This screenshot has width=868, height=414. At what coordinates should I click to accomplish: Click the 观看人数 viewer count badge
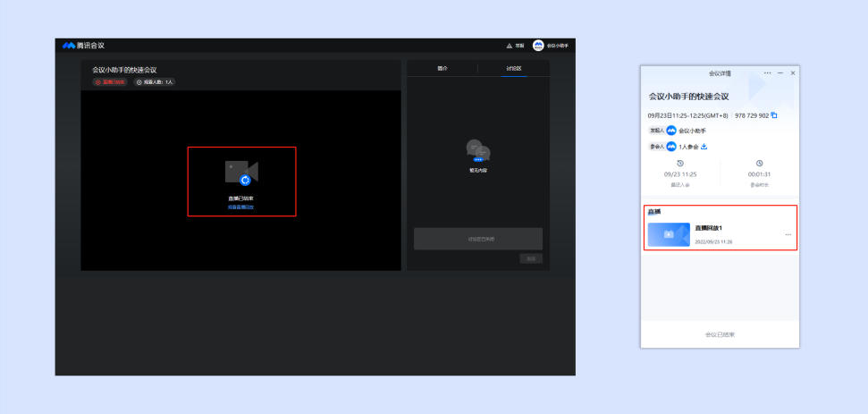[x=155, y=82]
